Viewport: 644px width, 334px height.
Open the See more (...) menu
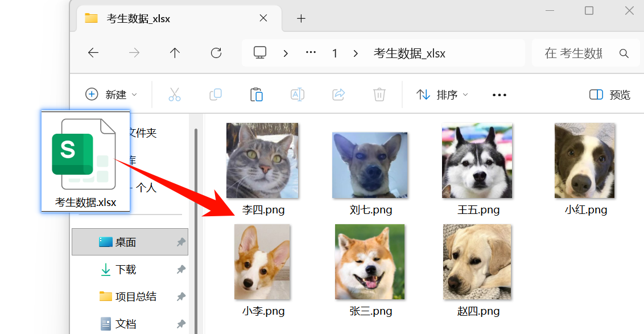tap(499, 94)
